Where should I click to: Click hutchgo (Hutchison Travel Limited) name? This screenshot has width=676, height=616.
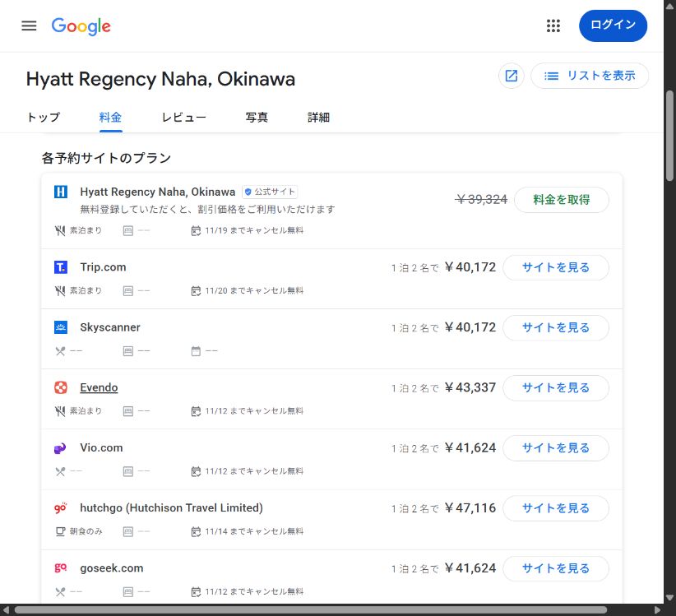(171, 507)
